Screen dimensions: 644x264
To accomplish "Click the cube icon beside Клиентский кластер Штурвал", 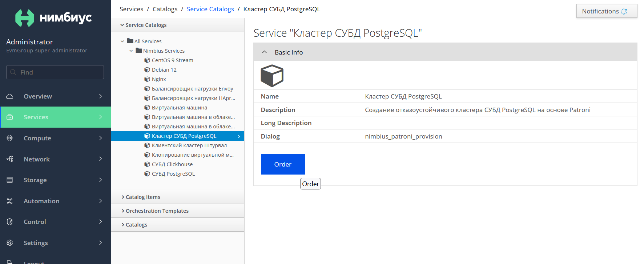I will [147, 145].
